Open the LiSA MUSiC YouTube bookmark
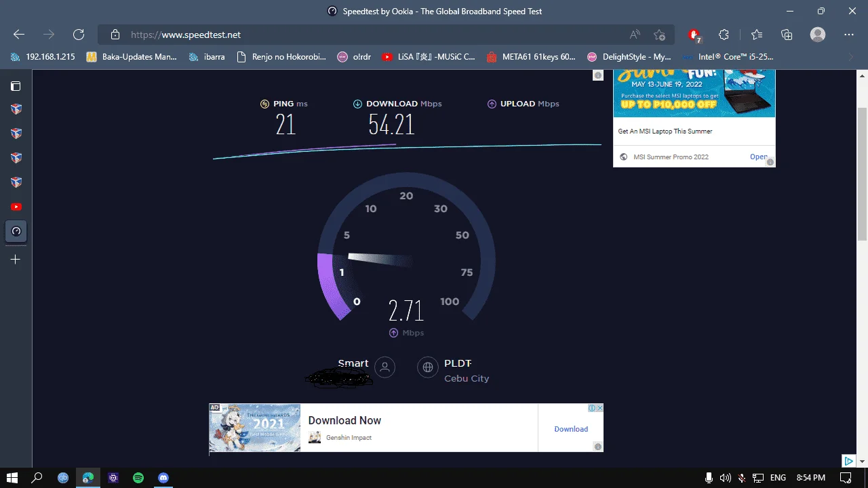The height and width of the screenshot is (488, 868). click(429, 57)
